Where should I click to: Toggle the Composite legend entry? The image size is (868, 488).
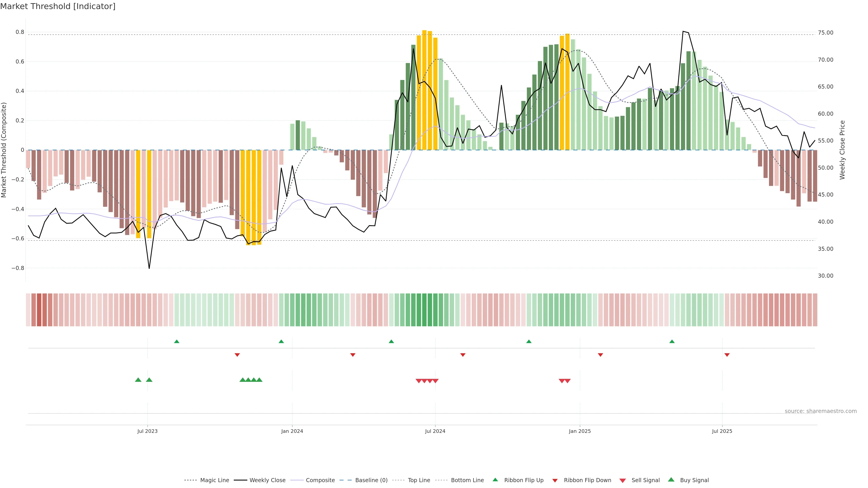click(320, 480)
